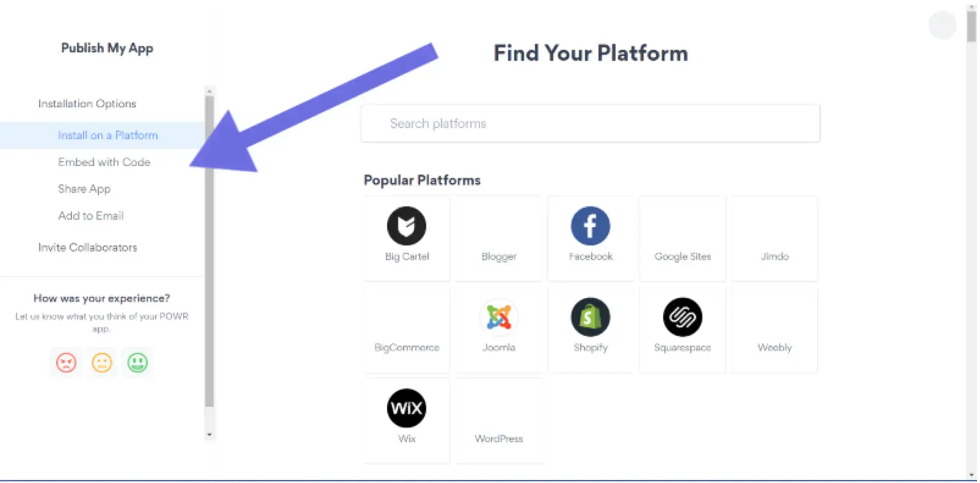Image resolution: width=980 pixels, height=483 pixels.
Task: Open the Install on a Platform section
Action: [107, 135]
